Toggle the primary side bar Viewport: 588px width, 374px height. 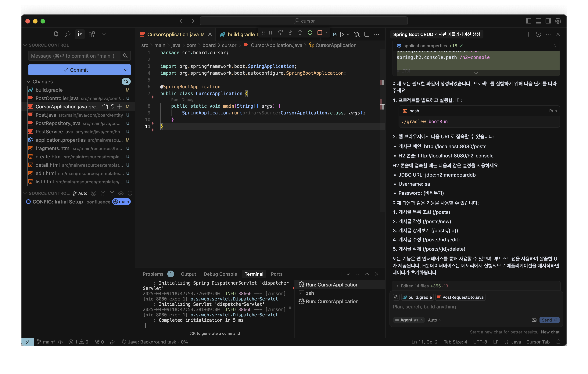click(528, 21)
